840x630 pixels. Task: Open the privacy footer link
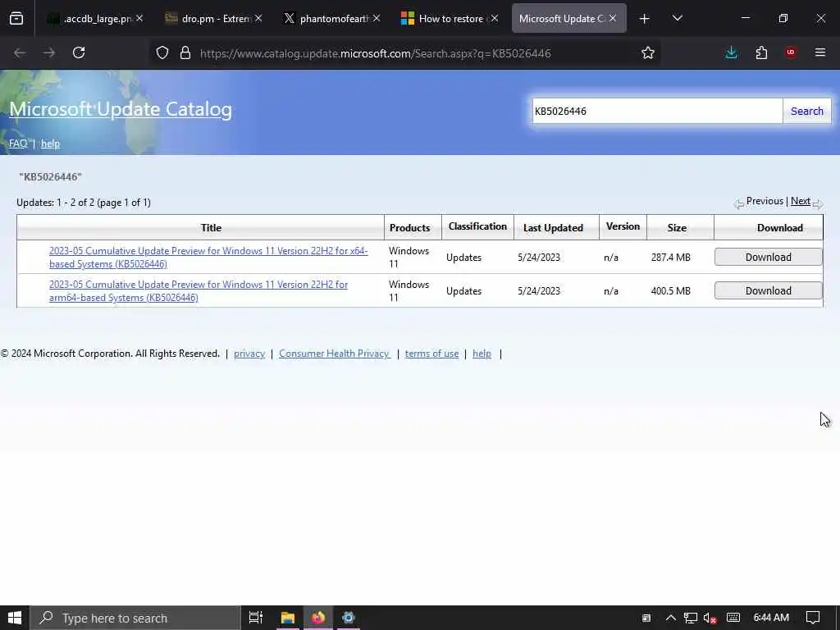249,354
